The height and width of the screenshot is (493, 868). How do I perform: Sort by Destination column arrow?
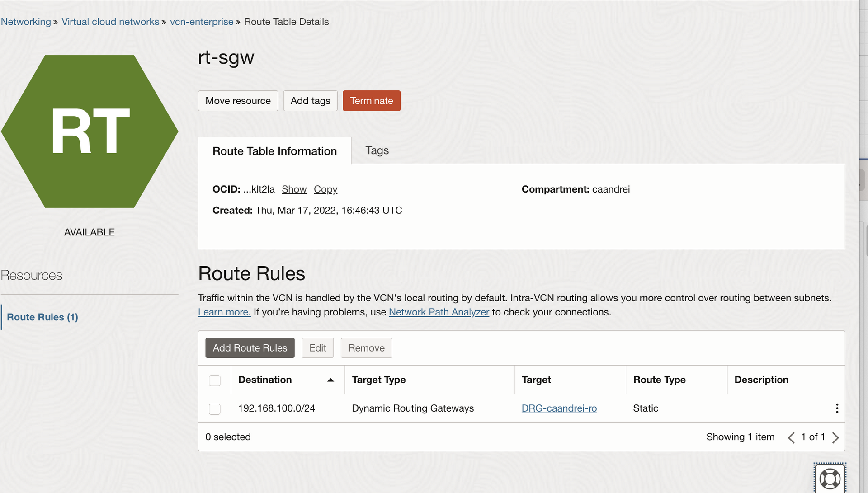[330, 380]
